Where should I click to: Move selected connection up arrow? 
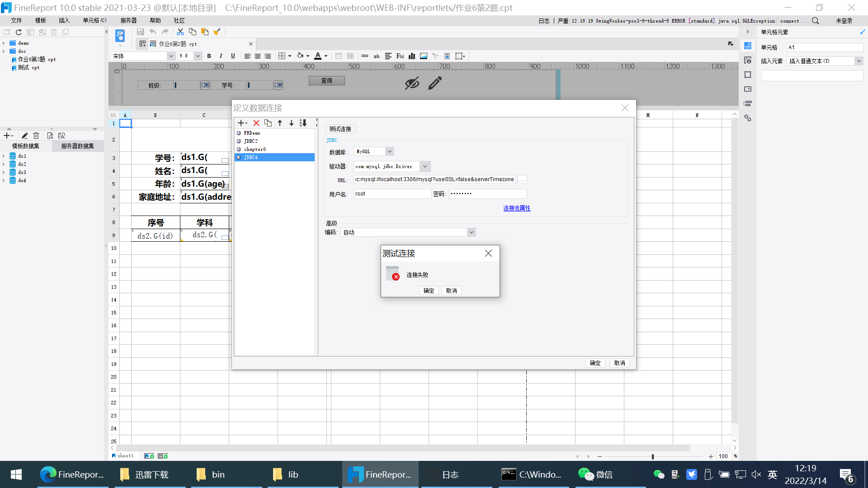(x=280, y=123)
